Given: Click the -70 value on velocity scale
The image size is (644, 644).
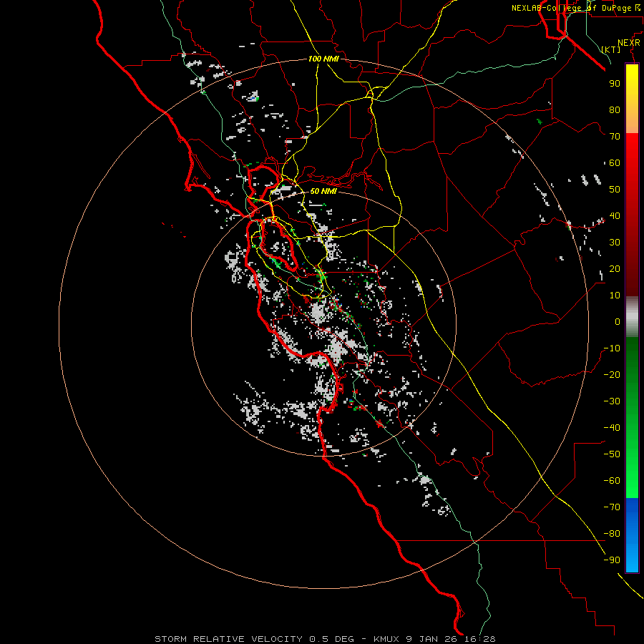Looking at the screenshot, I should pyautogui.click(x=612, y=507).
